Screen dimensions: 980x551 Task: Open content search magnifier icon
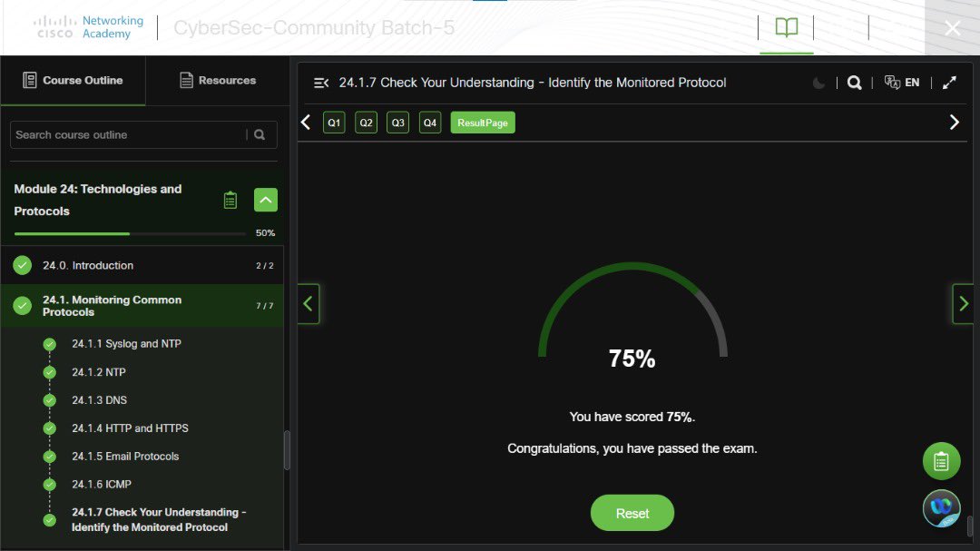click(x=855, y=83)
